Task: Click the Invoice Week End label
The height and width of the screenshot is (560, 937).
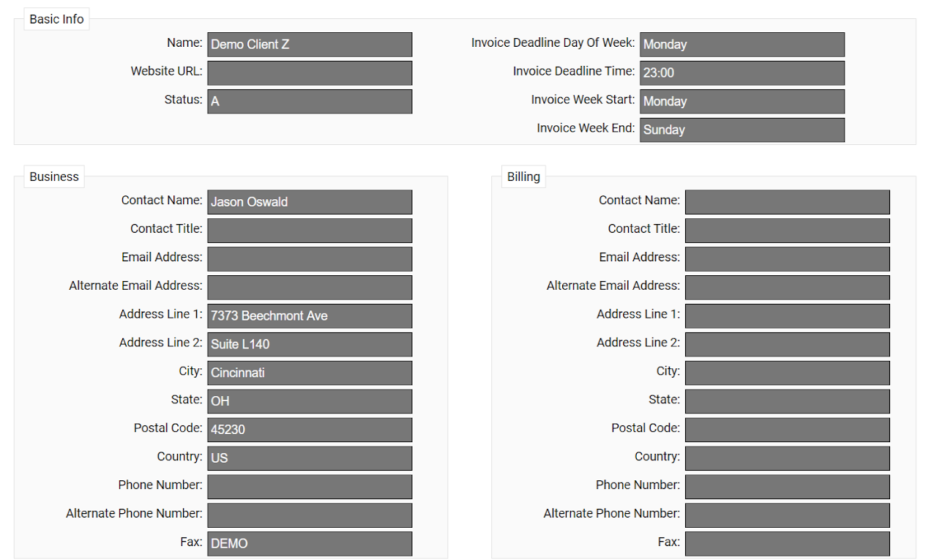Action: pyautogui.click(x=586, y=128)
